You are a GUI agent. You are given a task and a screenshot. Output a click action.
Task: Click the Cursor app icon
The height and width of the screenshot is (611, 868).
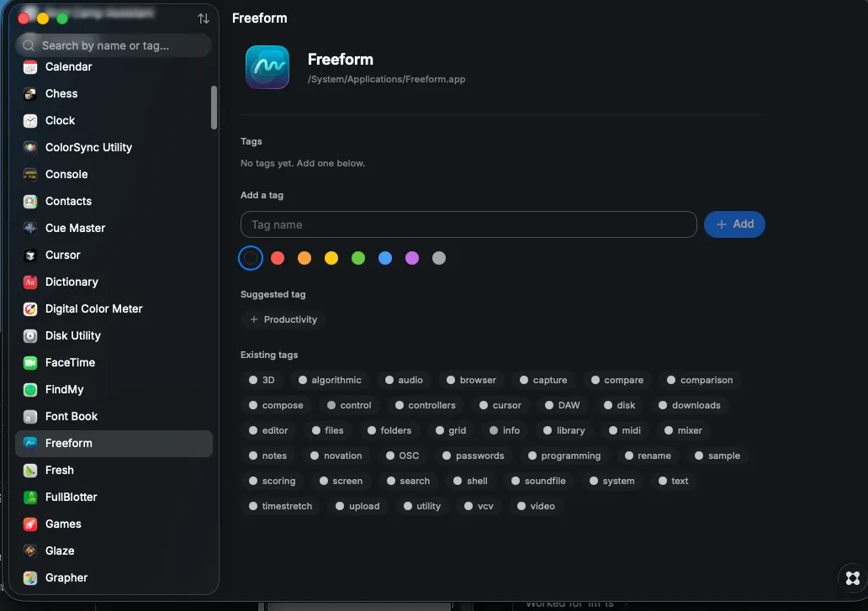click(30, 255)
